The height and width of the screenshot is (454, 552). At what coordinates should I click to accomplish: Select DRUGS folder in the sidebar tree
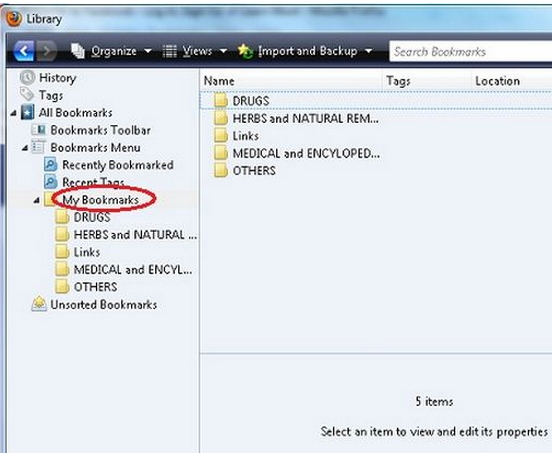point(92,217)
